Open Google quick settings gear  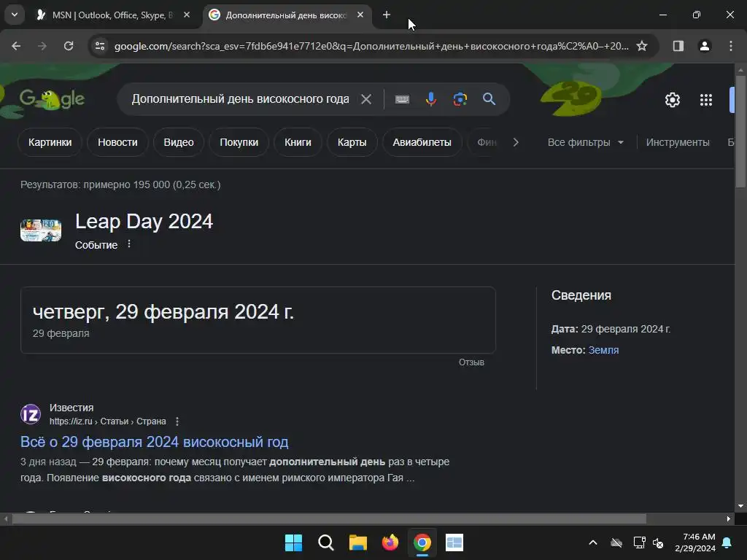click(x=672, y=100)
